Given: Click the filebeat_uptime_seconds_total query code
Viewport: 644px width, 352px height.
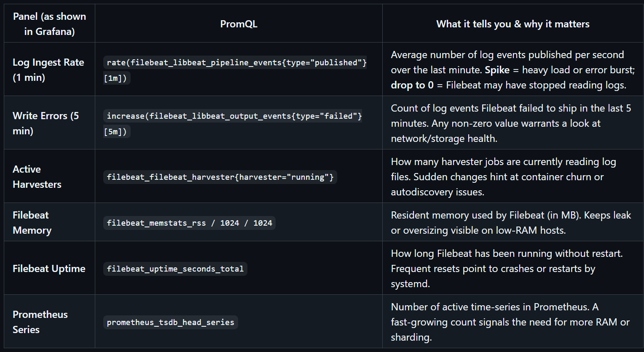Looking at the screenshot, I should 175,269.
